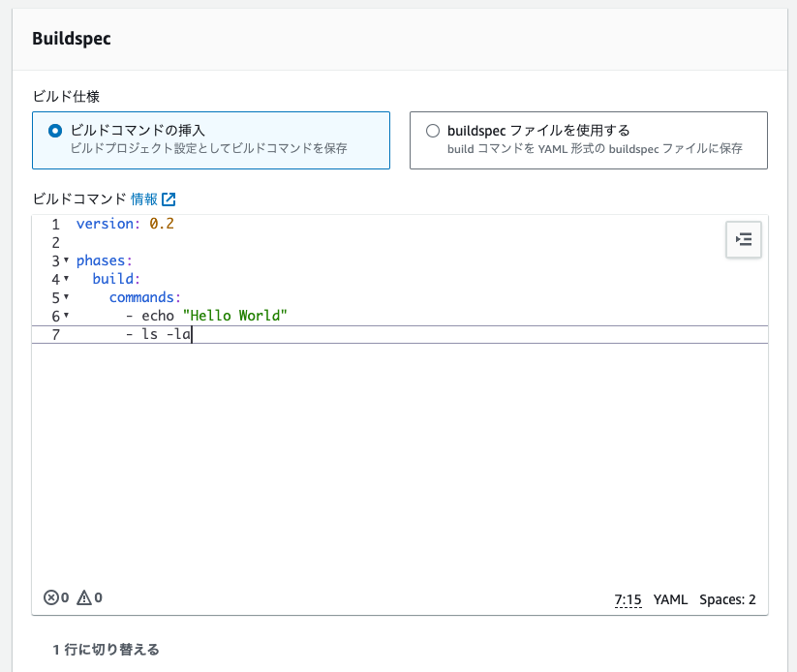Click Spaces: 2 indentation setting

coord(727,599)
